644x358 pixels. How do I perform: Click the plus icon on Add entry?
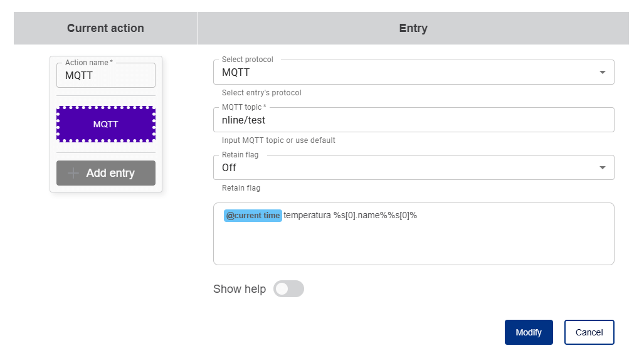73,173
